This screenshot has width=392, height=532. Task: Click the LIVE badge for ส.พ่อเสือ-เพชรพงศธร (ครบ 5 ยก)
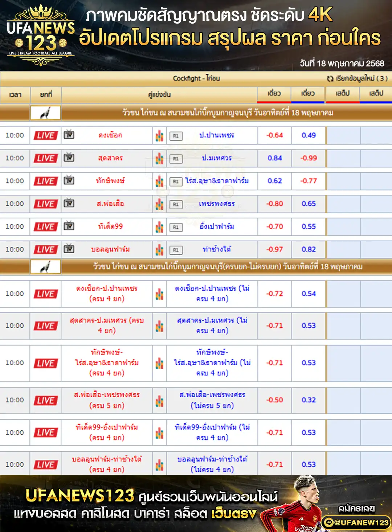46,400
